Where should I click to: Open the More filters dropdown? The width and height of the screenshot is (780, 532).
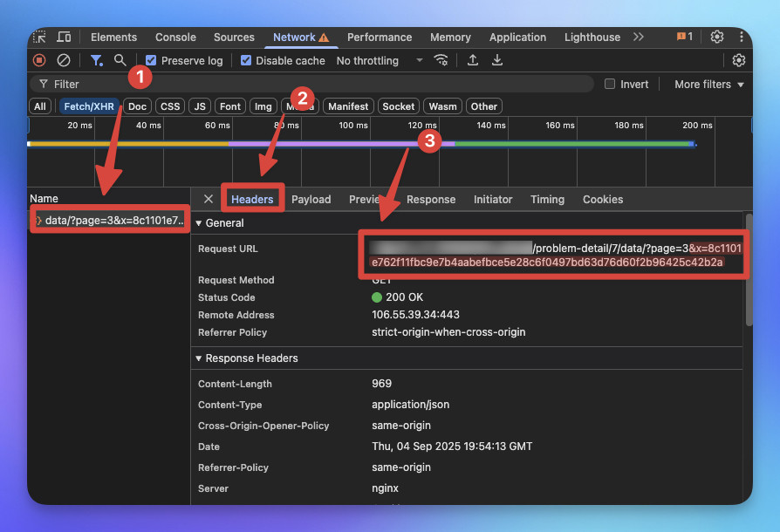(708, 85)
